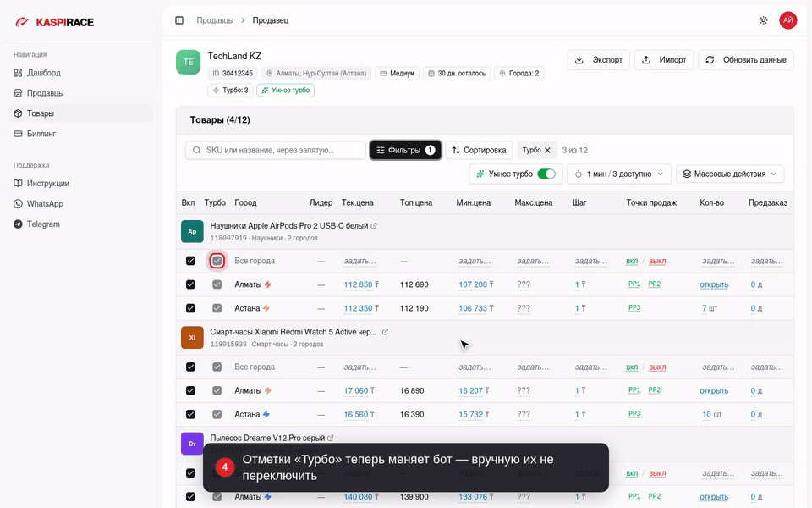The width and height of the screenshot is (812, 508).
Task: Click Продавцы breadcrumb link
Action: tap(215, 20)
